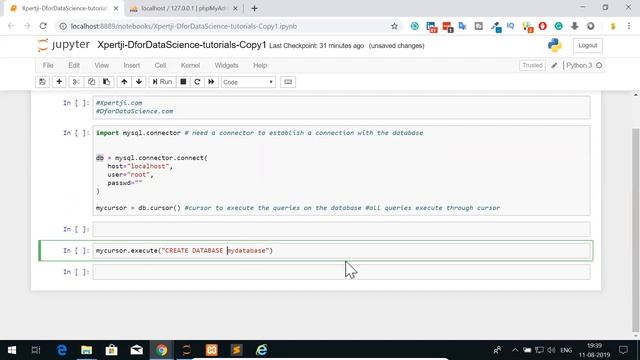Viewport: 640px width, 360px height.
Task: Click the Jupyter logo
Action: click(63, 45)
